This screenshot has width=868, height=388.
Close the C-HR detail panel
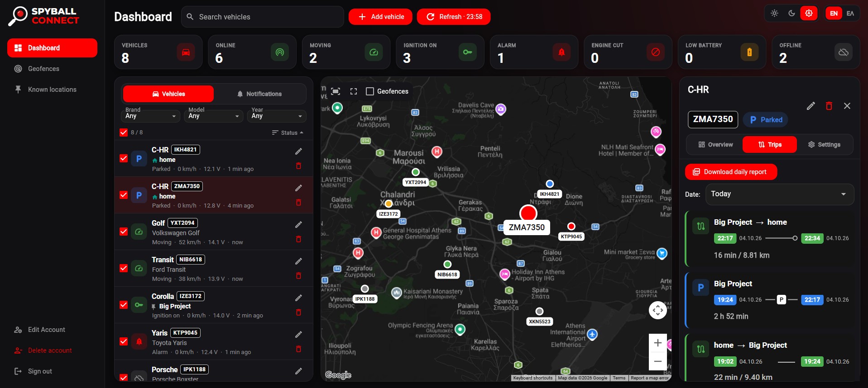[847, 106]
